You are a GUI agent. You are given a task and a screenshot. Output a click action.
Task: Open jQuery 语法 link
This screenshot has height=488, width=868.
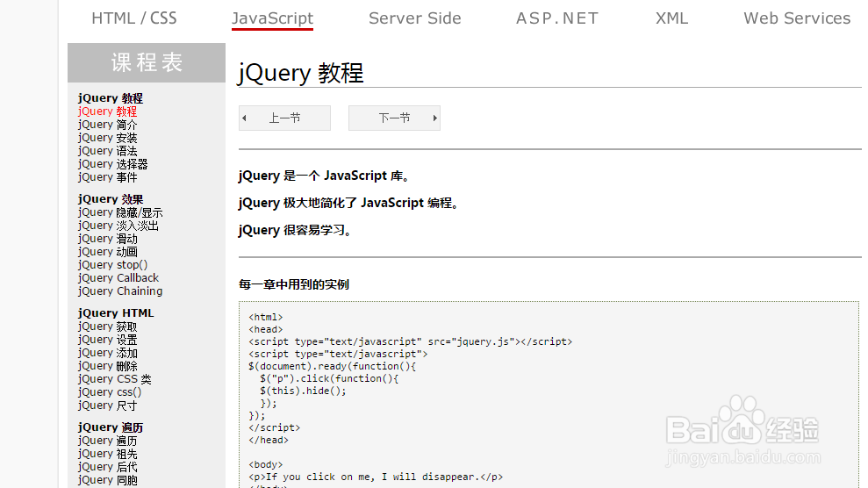pos(107,151)
